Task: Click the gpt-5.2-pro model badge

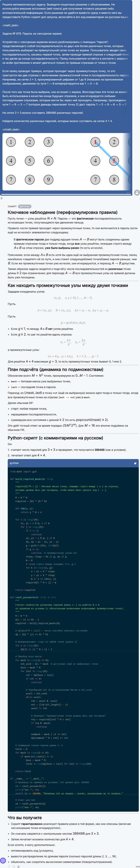Action: (25, 206)
